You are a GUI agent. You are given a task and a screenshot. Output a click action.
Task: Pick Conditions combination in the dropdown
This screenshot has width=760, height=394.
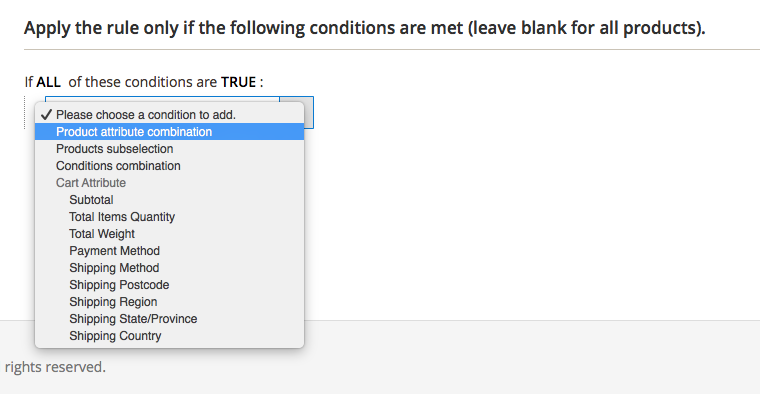[x=169, y=166]
